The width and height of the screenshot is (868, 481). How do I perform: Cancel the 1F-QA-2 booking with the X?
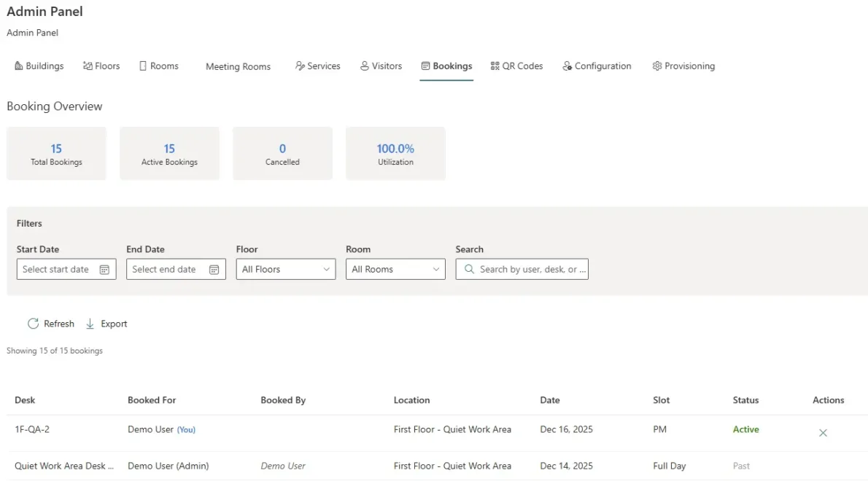823,432
